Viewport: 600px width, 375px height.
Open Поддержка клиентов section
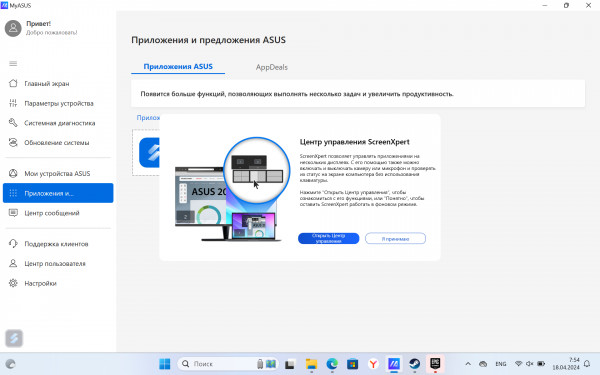coord(56,244)
